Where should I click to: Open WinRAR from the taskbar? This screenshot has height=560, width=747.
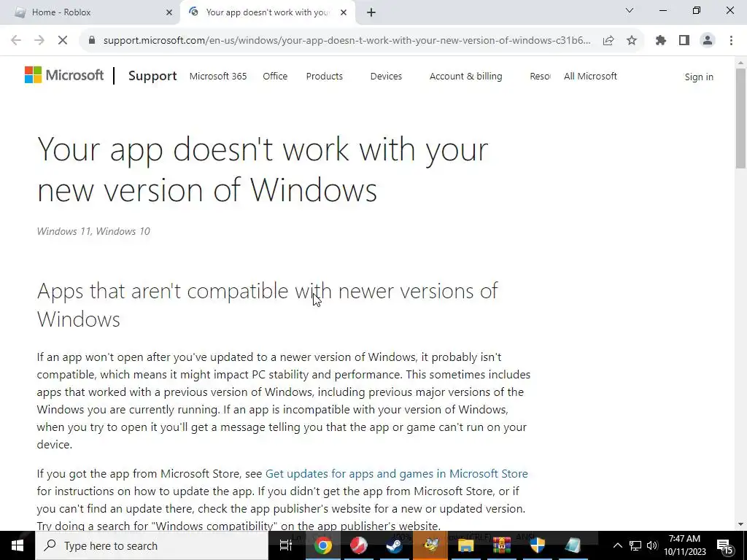click(x=502, y=545)
